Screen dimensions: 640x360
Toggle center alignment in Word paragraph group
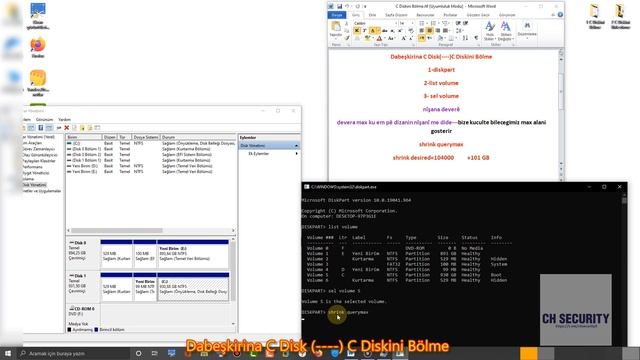[x=429, y=31]
